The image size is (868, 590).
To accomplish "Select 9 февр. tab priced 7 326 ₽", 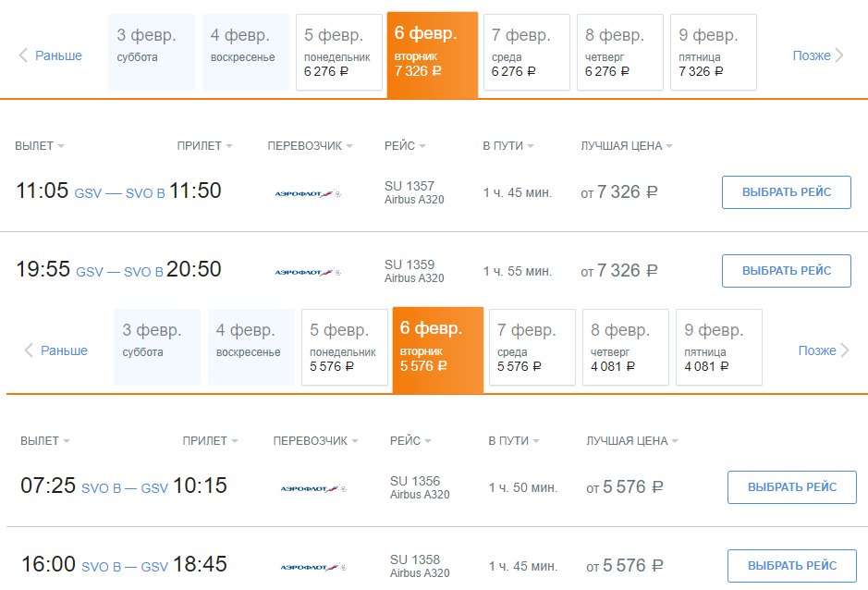I will coord(714,53).
